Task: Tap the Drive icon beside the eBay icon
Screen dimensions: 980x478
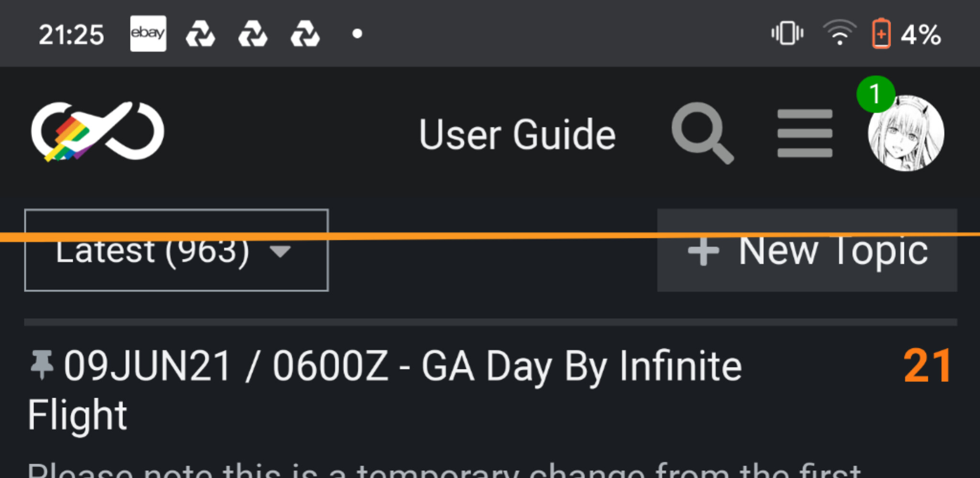Action: tap(200, 34)
